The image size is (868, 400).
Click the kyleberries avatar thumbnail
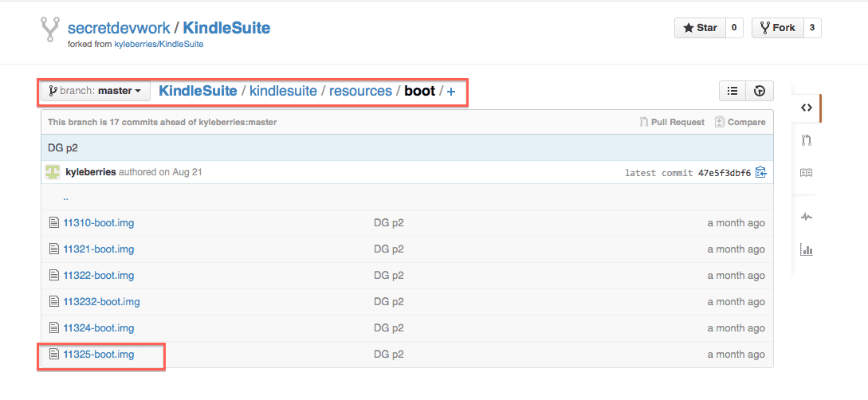click(x=53, y=172)
